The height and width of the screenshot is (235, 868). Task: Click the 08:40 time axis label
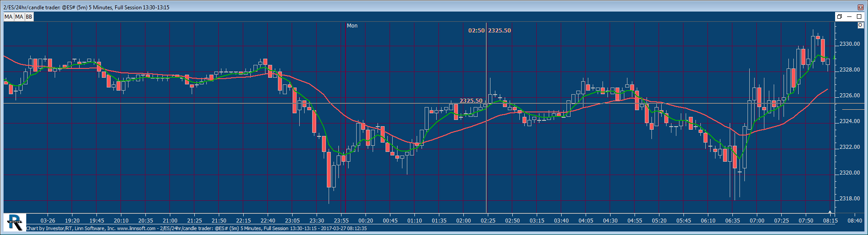tap(855, 220)
